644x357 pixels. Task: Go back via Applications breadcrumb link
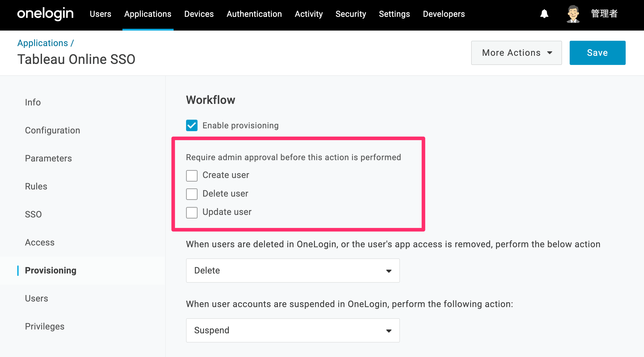pos(43,43)
